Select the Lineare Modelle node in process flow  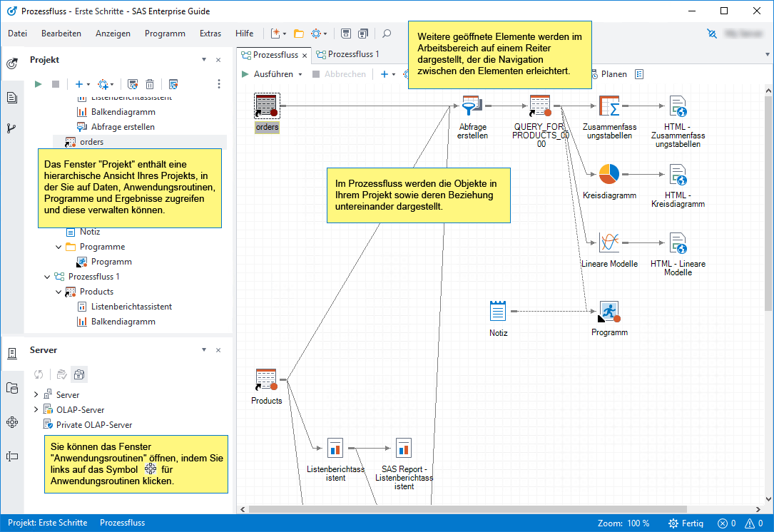click(609, 250)
